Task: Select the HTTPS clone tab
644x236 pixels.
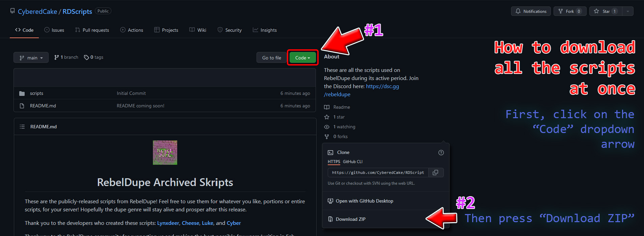Action: coord(334,162)
